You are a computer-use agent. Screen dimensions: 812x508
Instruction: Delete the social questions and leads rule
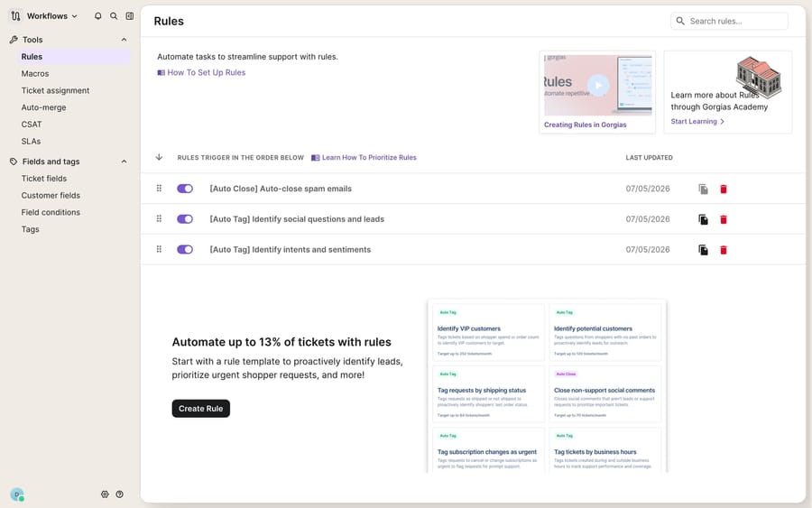(724, 219)
